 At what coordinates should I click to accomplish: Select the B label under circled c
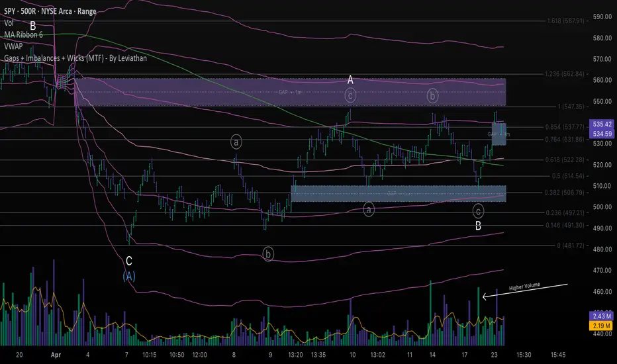[478, 226]
